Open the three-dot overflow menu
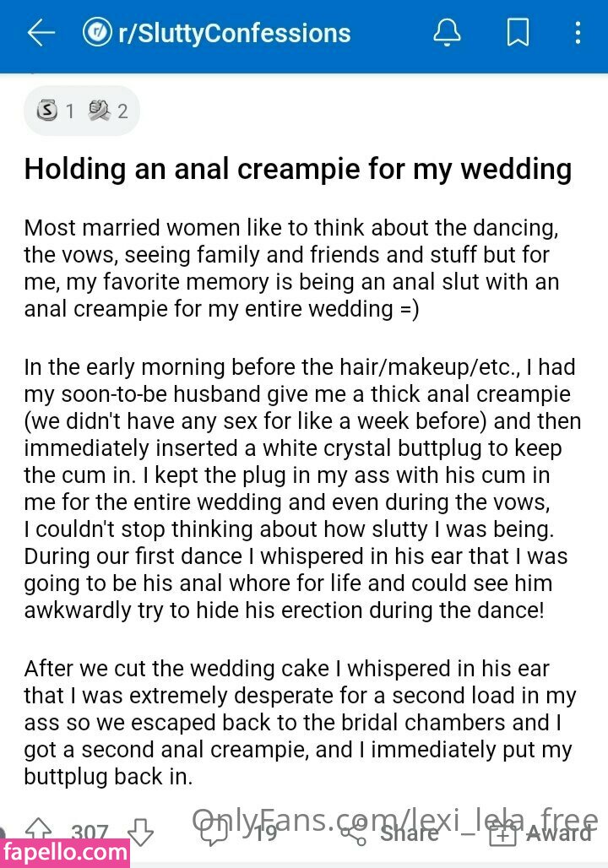Viewport: 608px width, 868px height. click(578, 33)
